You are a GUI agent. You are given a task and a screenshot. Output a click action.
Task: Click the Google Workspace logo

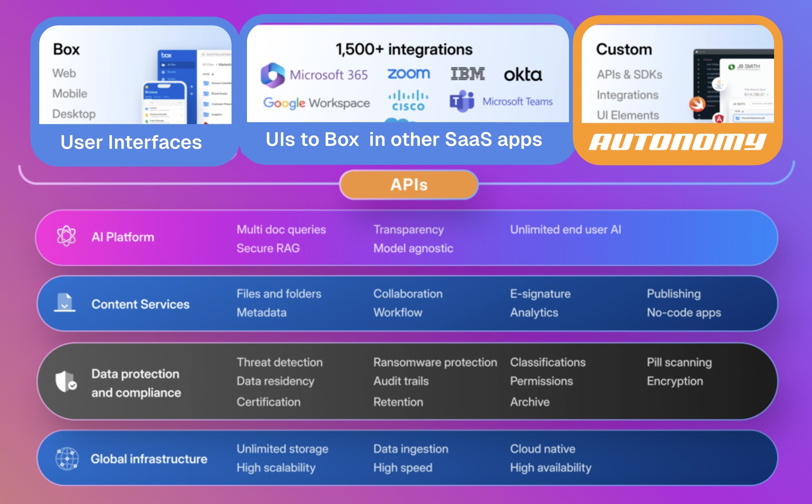click(x=316, y=103)
